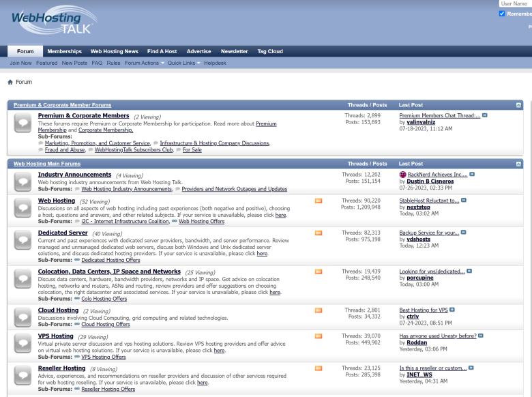Click forum status icon for Reseller Hosting
The image size is (532, 397).
tap(23, 375)
